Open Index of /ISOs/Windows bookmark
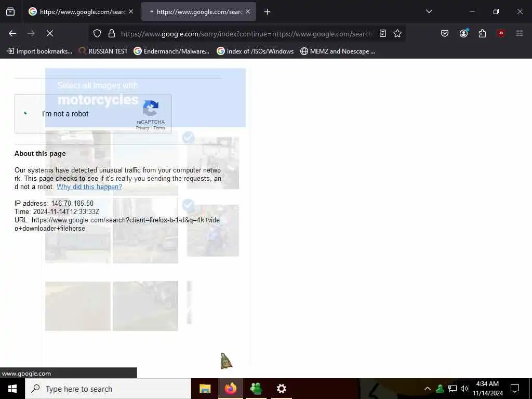Image resolution: width=532 pixels, height=399 pixels. (x=255, y=51)
